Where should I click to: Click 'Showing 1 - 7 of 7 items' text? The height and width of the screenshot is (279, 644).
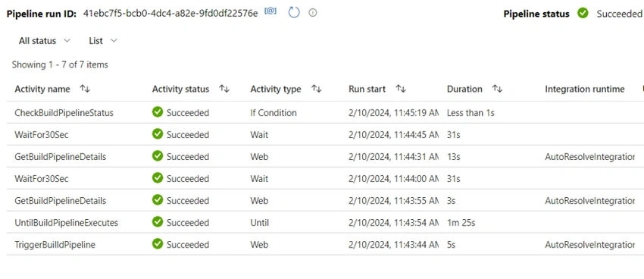coord(60,64)
